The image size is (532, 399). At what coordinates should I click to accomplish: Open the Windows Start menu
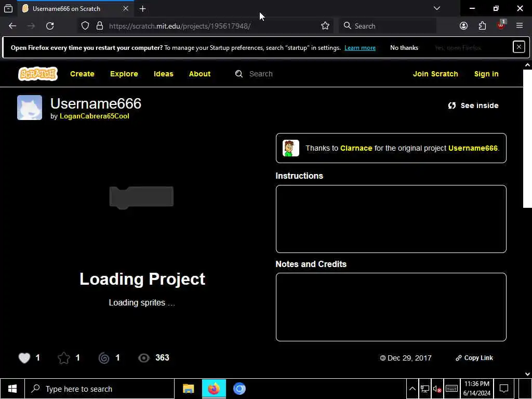pyautogui.click(x=12, y=389)
